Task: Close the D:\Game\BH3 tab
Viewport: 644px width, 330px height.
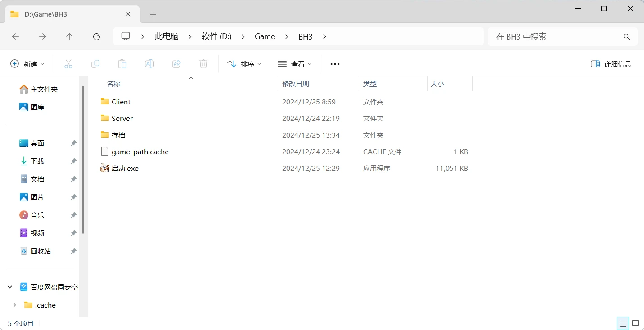Action: [x=128, y=14]
